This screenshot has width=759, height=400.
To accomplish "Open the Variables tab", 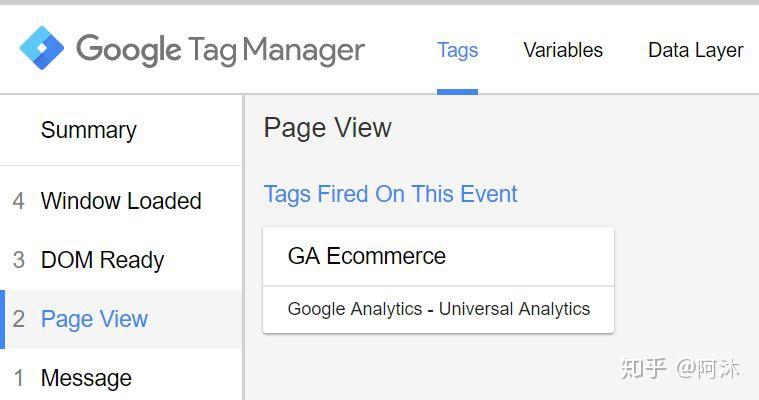I will (563, 50).
